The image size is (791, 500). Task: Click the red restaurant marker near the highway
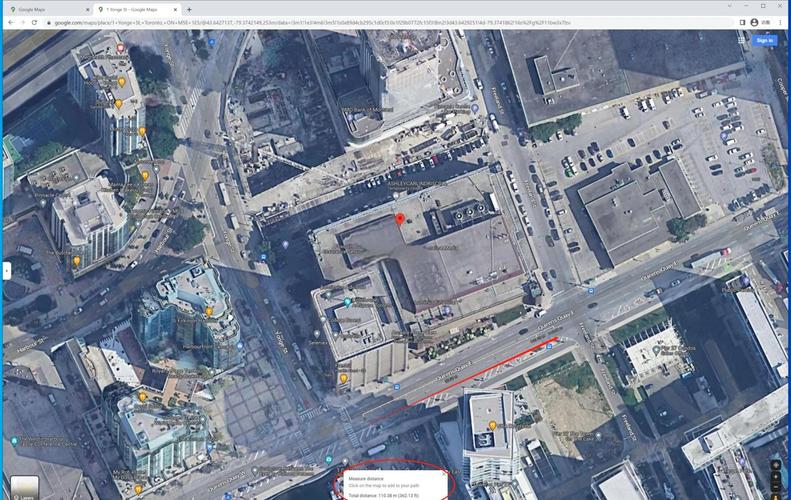pyautogui.click(x=120, y=48)
